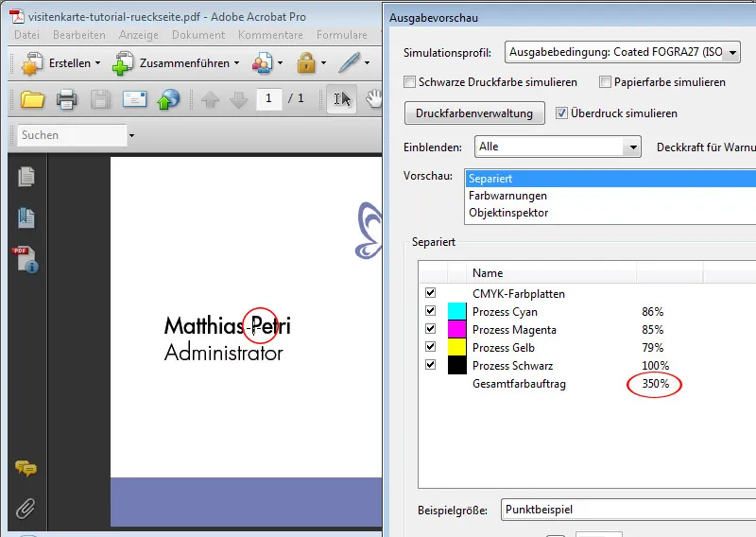Image resolution: width=756 pixels, height=537 pixels.
Task: Click the Prozess Gelb 79% value
Action: (x=652, y=347)
